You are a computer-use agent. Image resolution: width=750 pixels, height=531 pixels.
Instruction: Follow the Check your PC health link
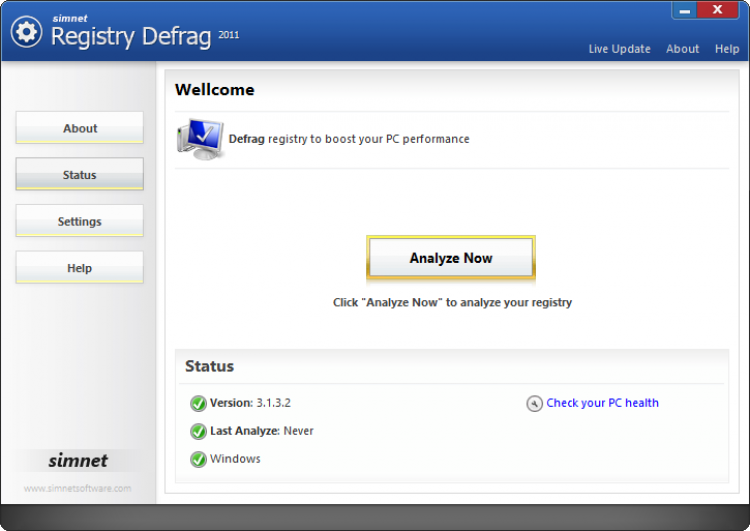(602, 403)
